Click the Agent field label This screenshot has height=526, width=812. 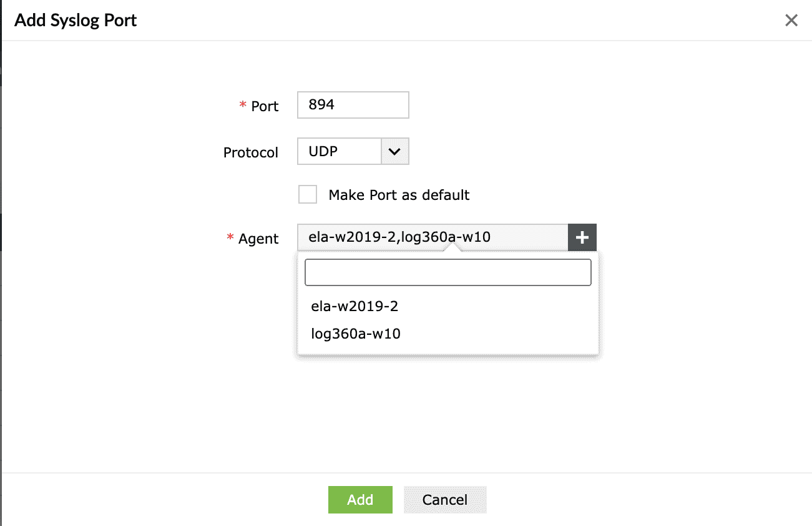tap(258, 239)
